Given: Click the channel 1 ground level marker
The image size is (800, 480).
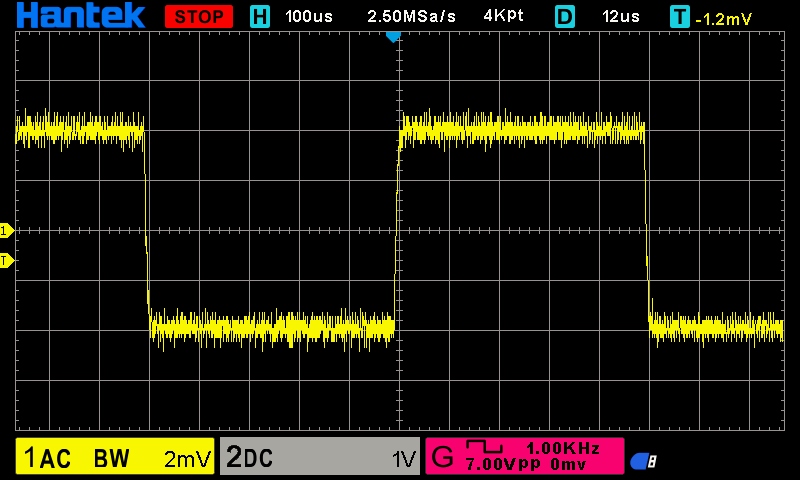Looking at the screenshot, I should coord(7,231).
